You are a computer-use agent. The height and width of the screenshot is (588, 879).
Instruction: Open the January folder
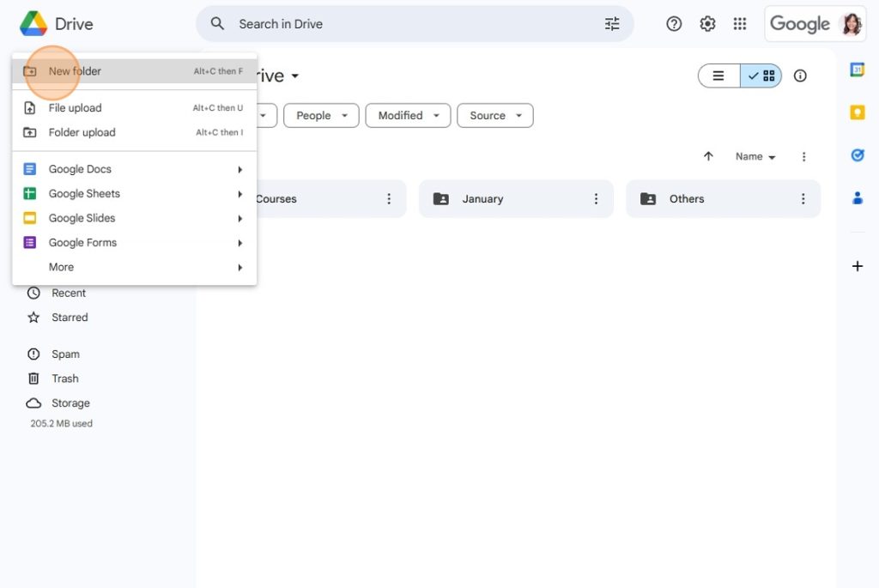pos(516,198)
